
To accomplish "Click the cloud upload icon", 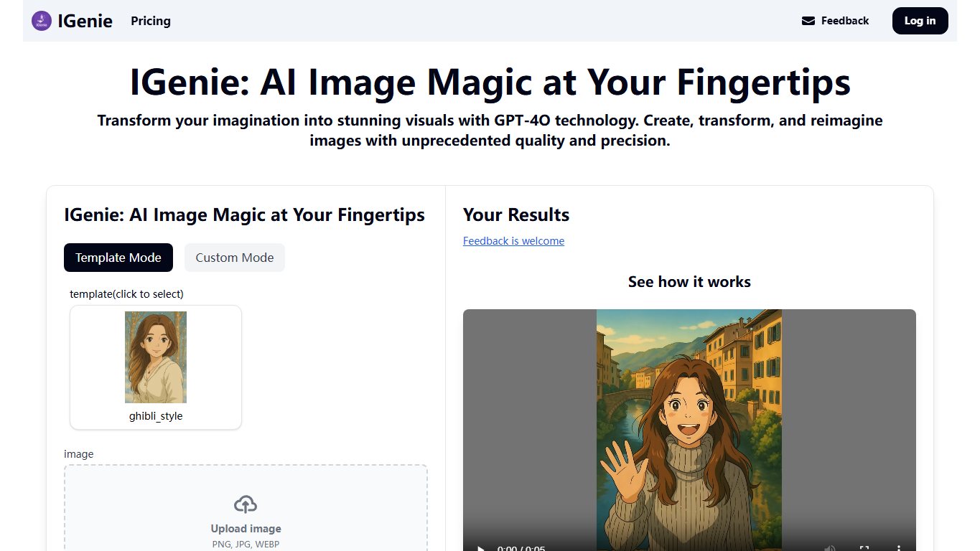I will tap(246, 504).
